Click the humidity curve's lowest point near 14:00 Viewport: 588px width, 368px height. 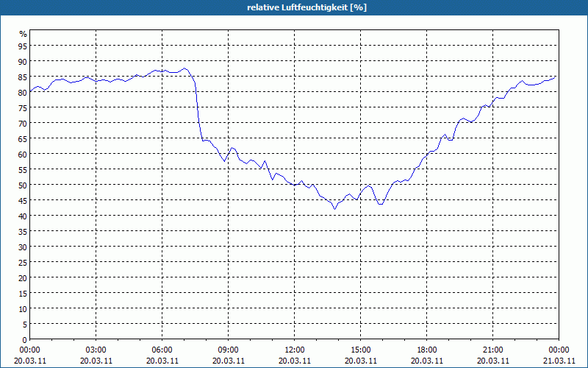(x=334, y=208)
